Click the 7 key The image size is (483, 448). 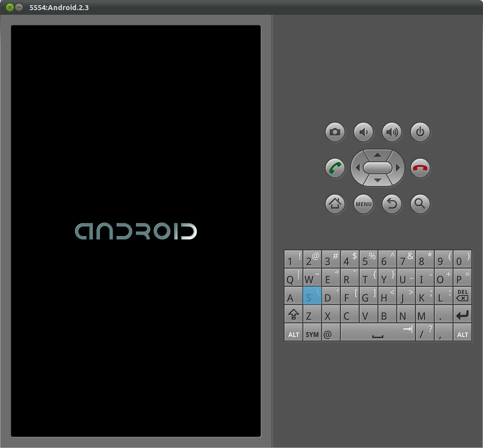point(406,259)
